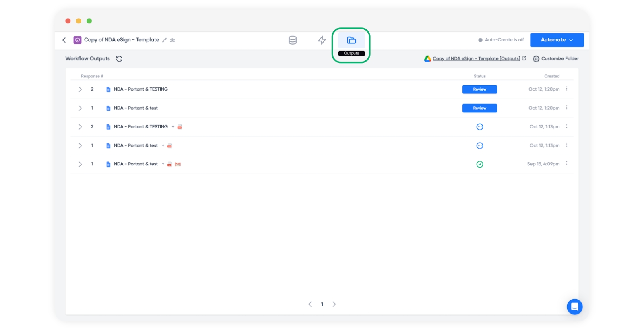Image resolution: width=644 pixels, height=331 pixels.
Task: Expand first NDA - Portant & TESTING row
Action: [80, 89]
